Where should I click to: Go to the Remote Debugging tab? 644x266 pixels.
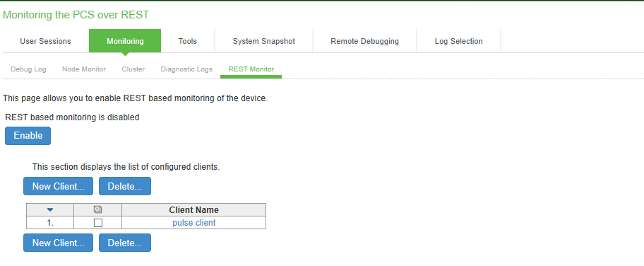[364, 41]
